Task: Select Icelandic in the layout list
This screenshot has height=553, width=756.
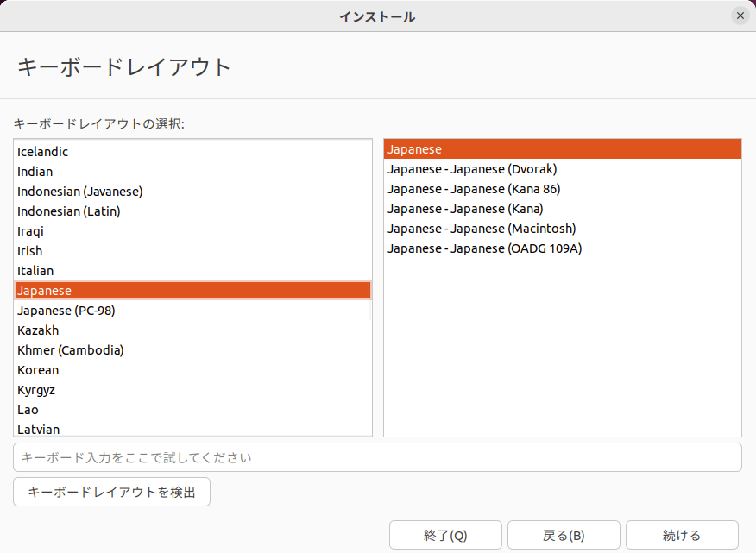Action: pyautogui.click(x=192, y=151)
